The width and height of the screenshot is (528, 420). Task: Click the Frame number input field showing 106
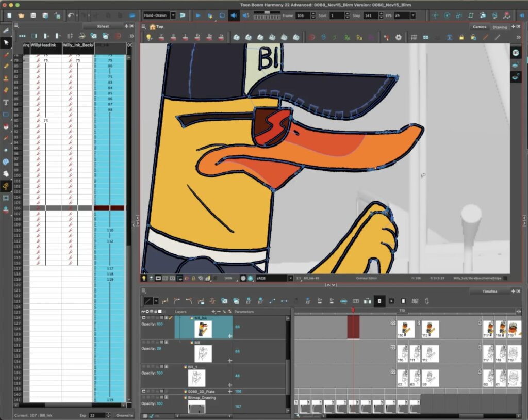tap(302, 15)
